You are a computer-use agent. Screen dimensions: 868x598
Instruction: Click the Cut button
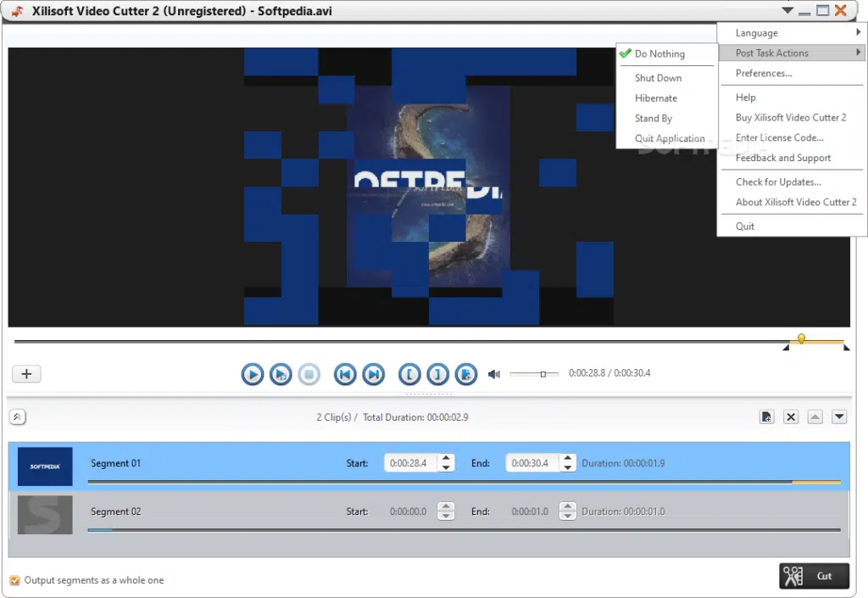(x=814, y=576)
